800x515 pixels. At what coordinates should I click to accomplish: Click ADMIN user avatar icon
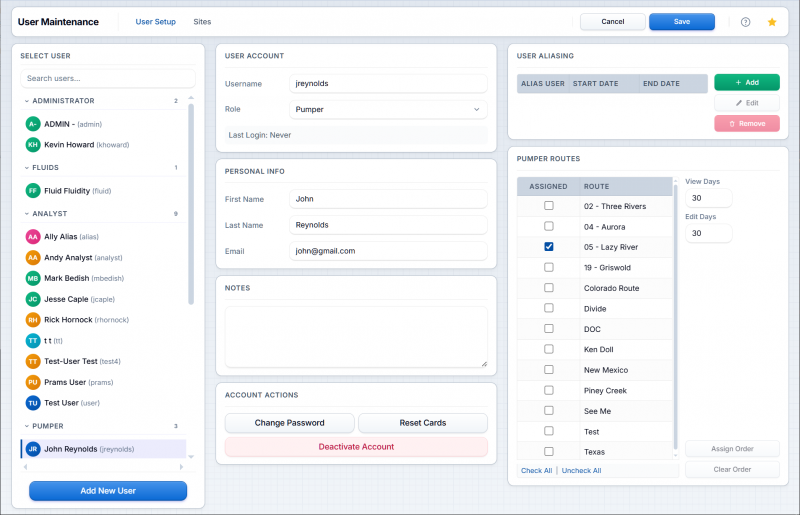click(33, 124)
